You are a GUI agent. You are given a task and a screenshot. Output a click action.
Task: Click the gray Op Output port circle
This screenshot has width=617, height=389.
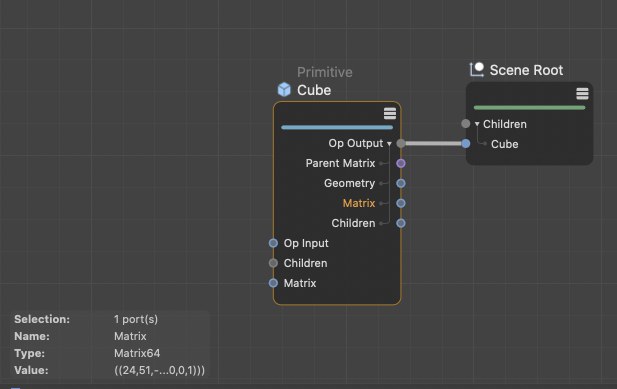tap(401, 144)
